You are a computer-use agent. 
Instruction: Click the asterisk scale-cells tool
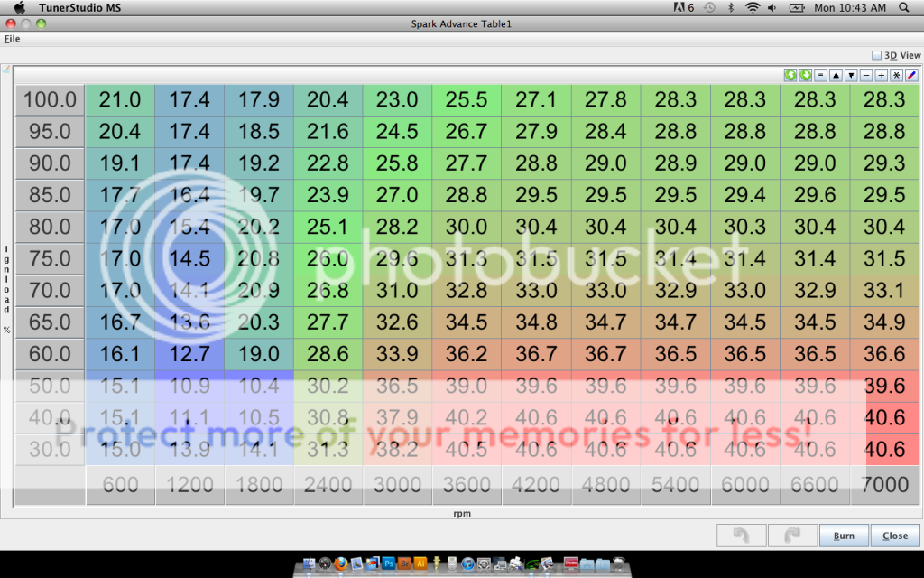896,75
